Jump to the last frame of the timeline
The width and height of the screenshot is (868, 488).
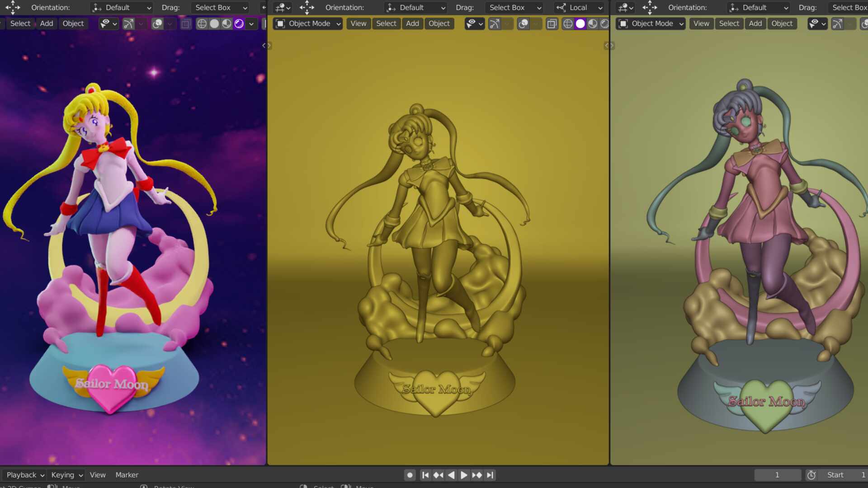[490, 475]
